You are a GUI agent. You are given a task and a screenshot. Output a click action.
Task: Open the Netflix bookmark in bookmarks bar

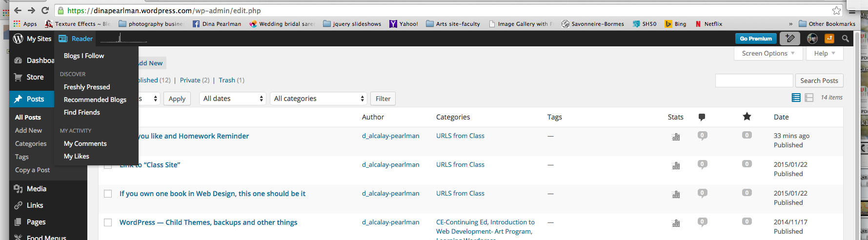coord(709,23)
